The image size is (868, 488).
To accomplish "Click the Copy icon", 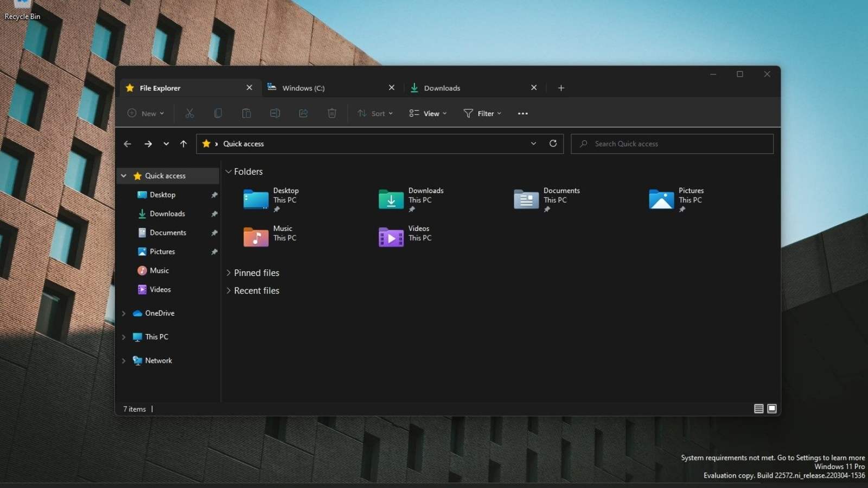I will coord(218,113).
